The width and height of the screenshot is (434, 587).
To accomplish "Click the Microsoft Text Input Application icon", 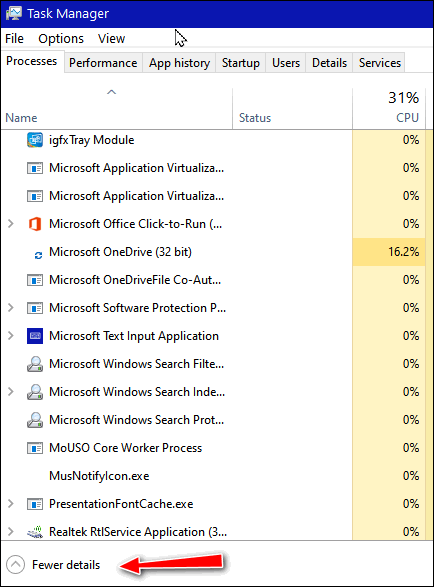I will (x=35, y=336).
